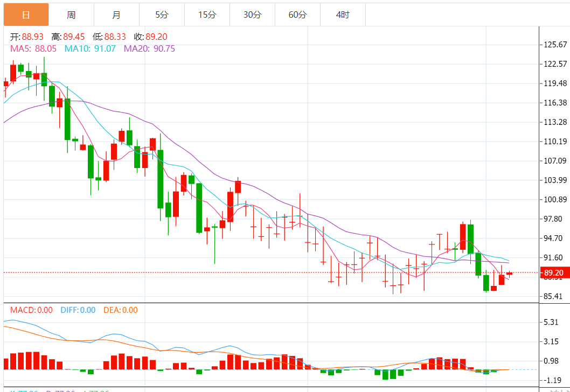Click the DIFF:0.00 label
Viewport: 570px width, 392px height.
[x=78, y=310]
